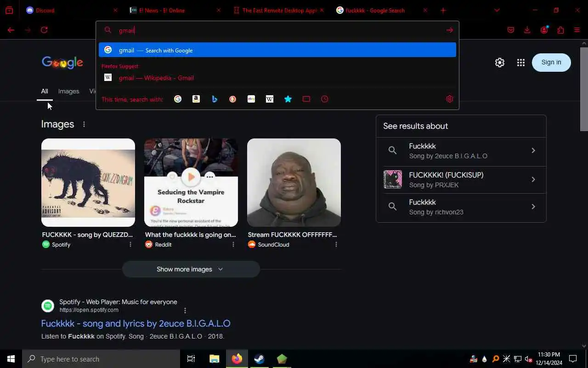Close the Discord tab
Image resolution: width=588 pixels, height=368 pixels.
click(x=115, y=10)
